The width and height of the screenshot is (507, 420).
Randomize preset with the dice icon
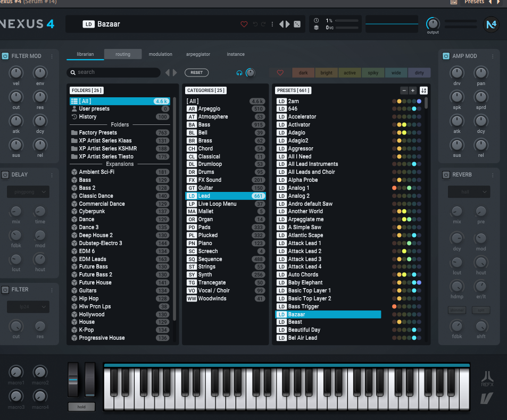297,24
